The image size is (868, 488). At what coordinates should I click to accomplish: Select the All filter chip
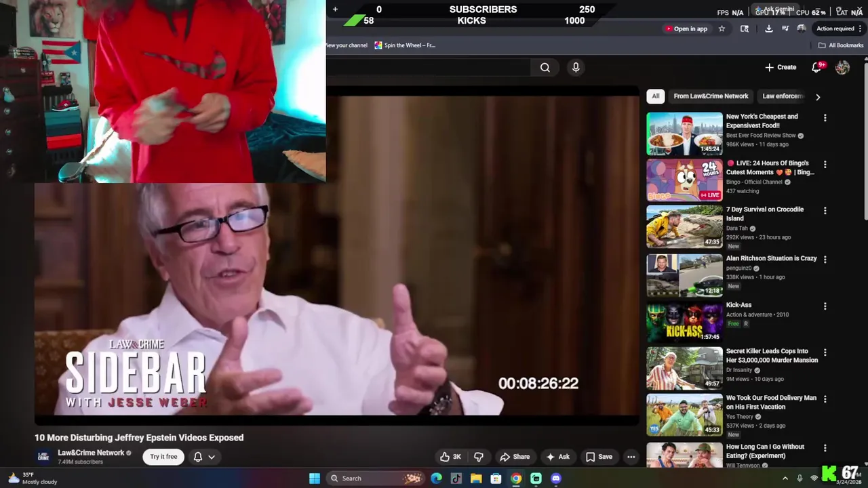pyautogui.click(x=655, y=96)
